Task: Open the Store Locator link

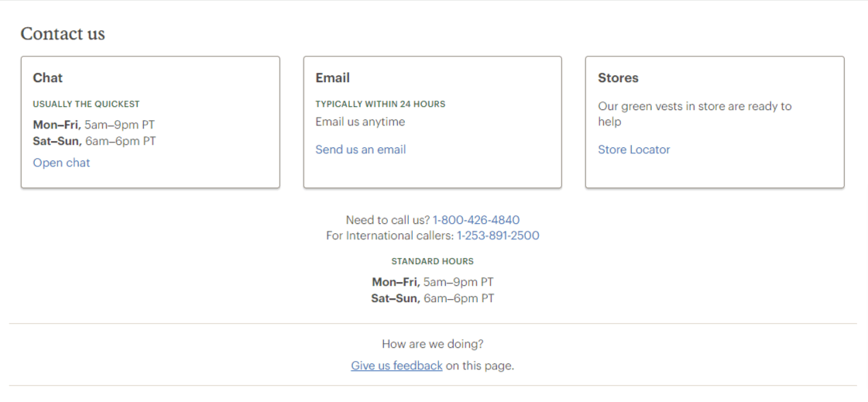Action: pos(634,149)
